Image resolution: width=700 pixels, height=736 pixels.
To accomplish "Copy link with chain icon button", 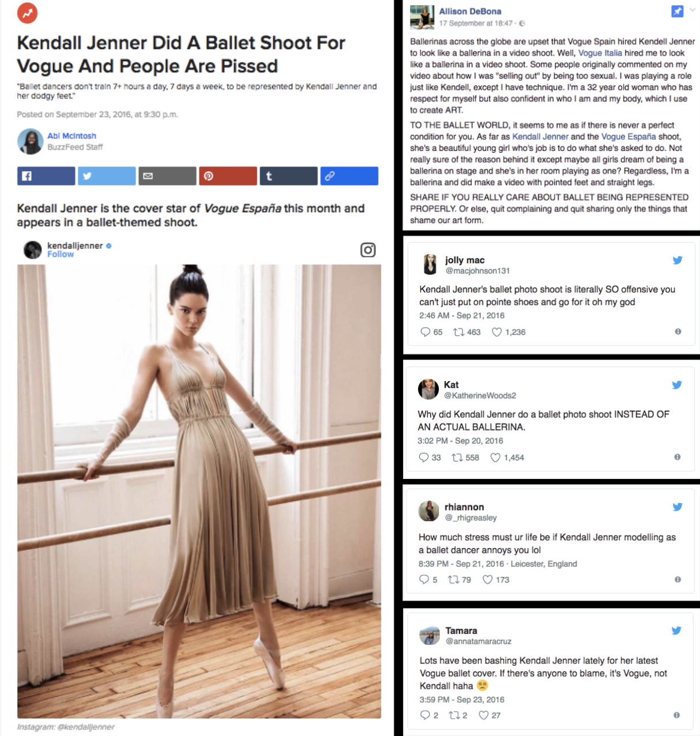I will pyautogui.click(x=349, y=176).
